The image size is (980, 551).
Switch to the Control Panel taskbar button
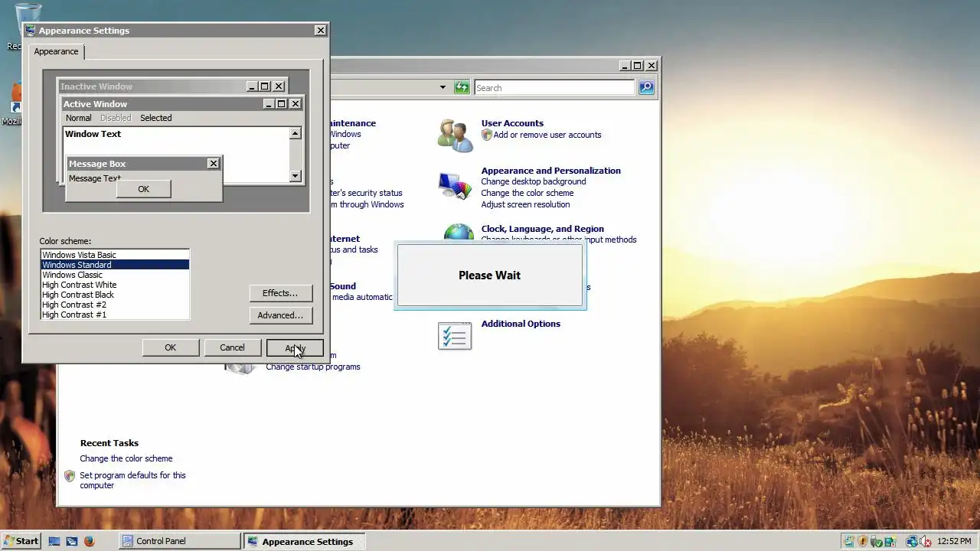(x=180, y=541)
